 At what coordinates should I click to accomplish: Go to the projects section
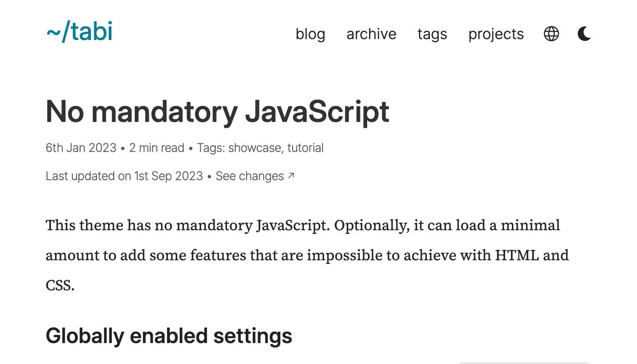pyautogui.click(x=496, y=34)
